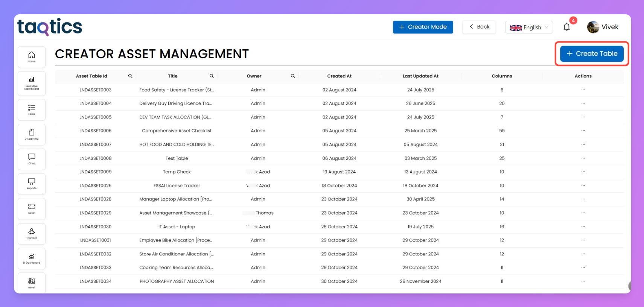Click asset ID LNDASSET0031
The height and width of the screenshot is (307, 644).
click(96, 240)
